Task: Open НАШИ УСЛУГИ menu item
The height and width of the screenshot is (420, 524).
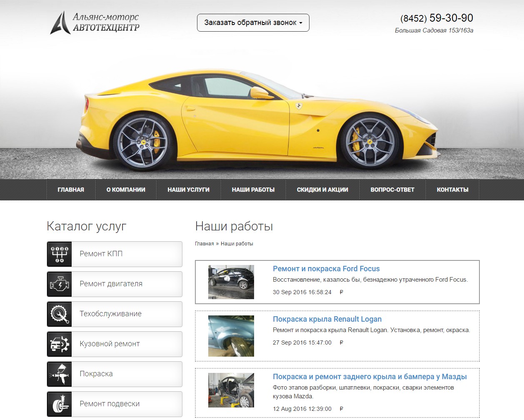Action: (189, 190)
